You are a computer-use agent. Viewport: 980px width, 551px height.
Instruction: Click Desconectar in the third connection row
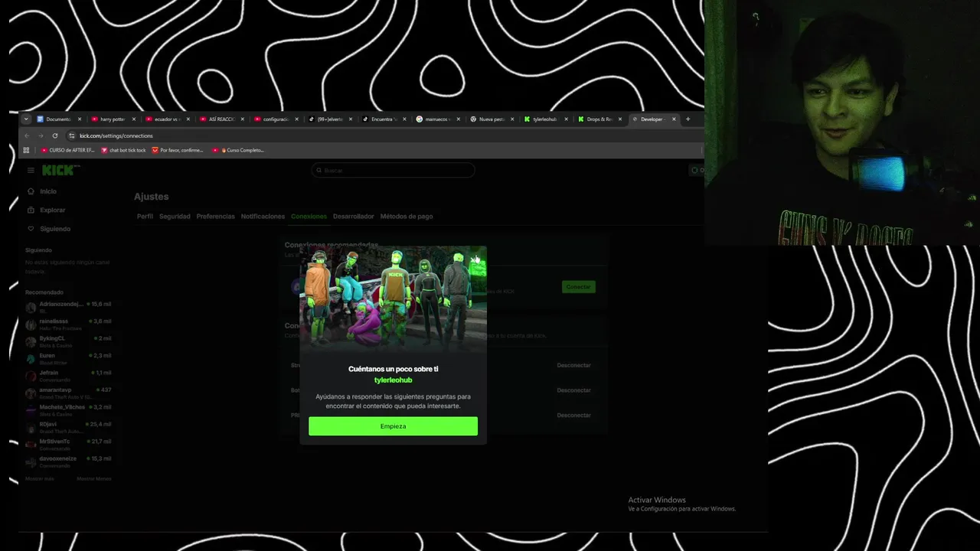tap(573, 416)
